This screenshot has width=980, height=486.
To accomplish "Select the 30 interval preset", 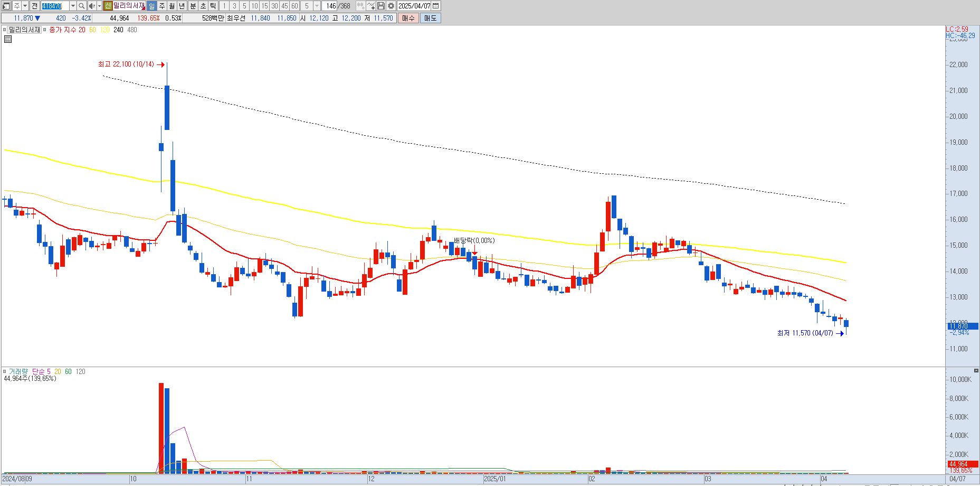I will point(274,6).
